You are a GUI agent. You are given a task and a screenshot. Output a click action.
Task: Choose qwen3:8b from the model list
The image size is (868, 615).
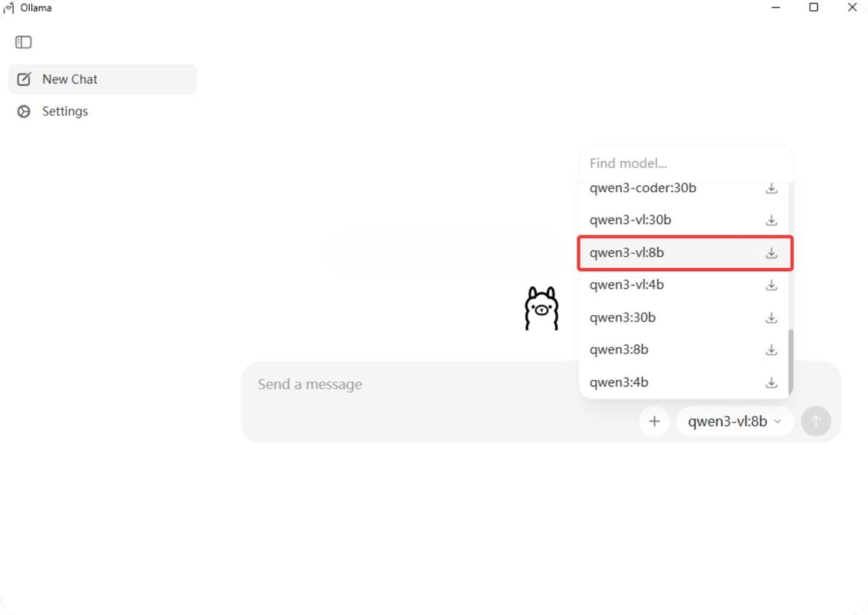[x=684, y=349]
